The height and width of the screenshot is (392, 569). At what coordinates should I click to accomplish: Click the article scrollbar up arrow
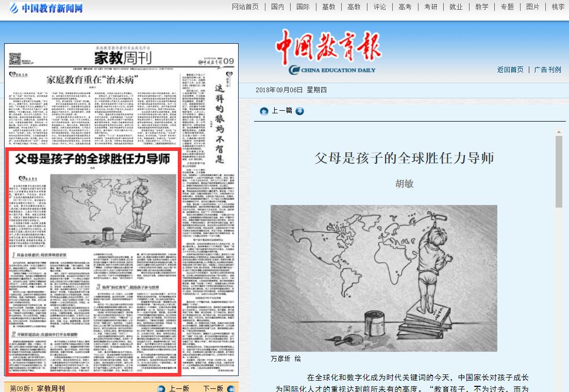[x=559, y=132]
